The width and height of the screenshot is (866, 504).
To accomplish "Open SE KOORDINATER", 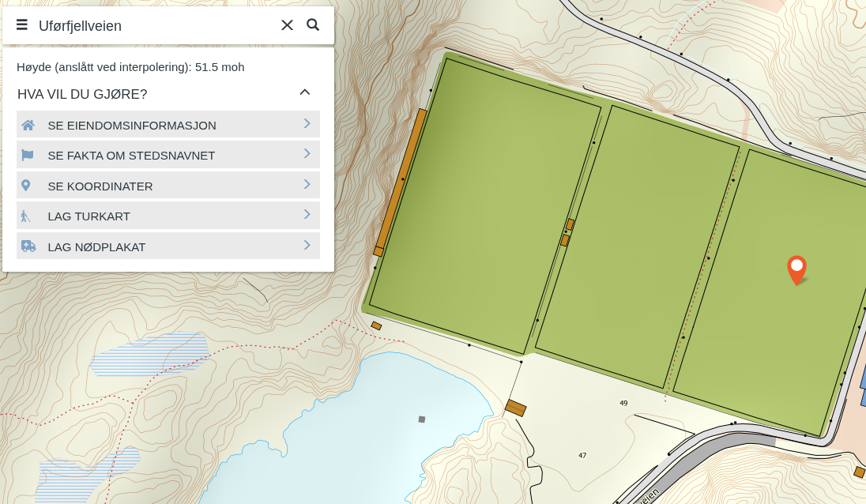I will pyautogui.click(x=168, y=185).
